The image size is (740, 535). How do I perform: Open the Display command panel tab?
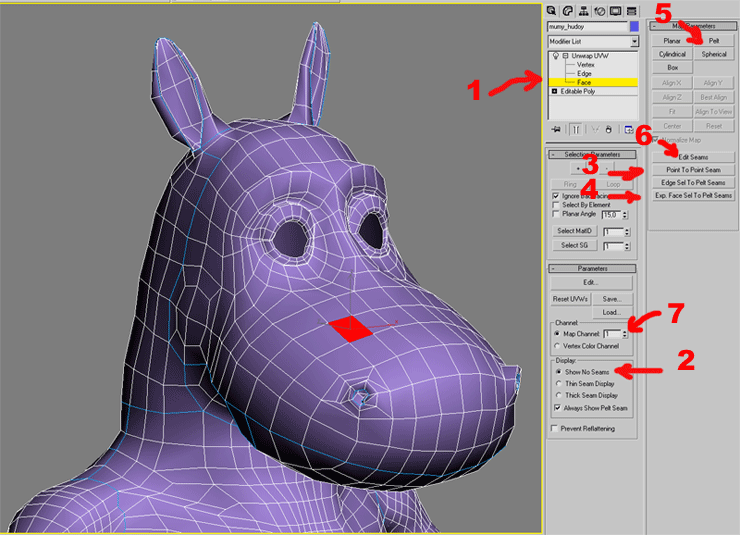coord(615,9)
